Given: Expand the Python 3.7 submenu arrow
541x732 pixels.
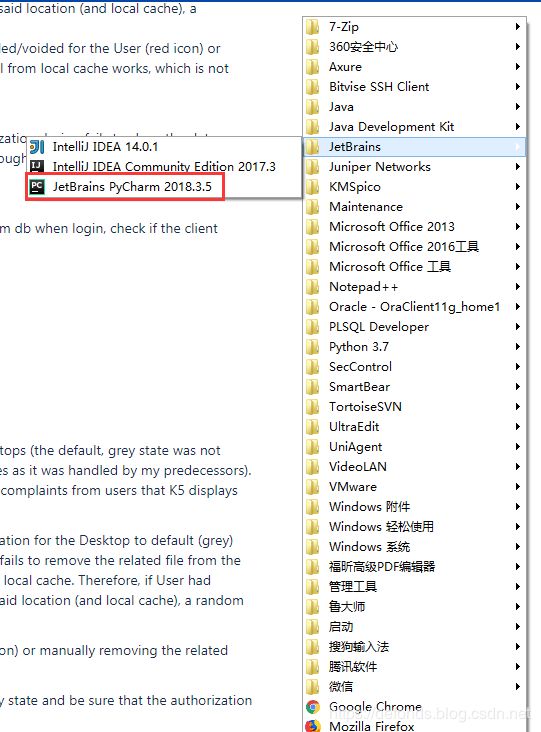Looking at the screenshot, I should pos(517,347).
